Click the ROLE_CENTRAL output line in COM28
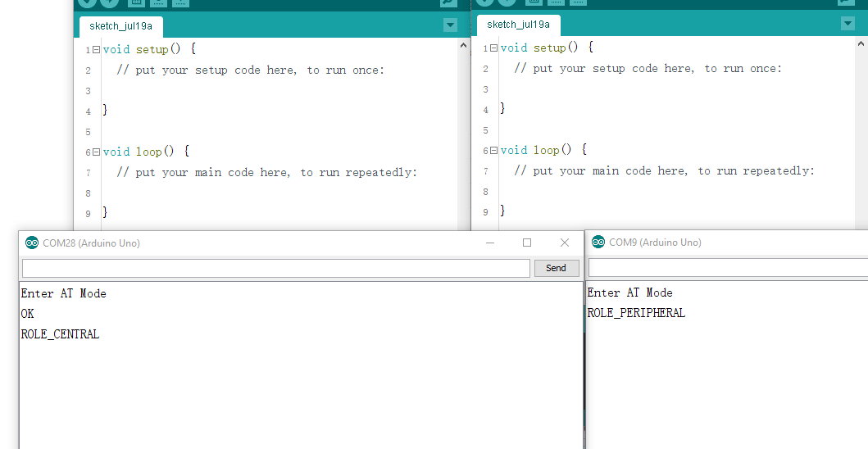Screen dimensions: 868x449 [x=60, y=334]
